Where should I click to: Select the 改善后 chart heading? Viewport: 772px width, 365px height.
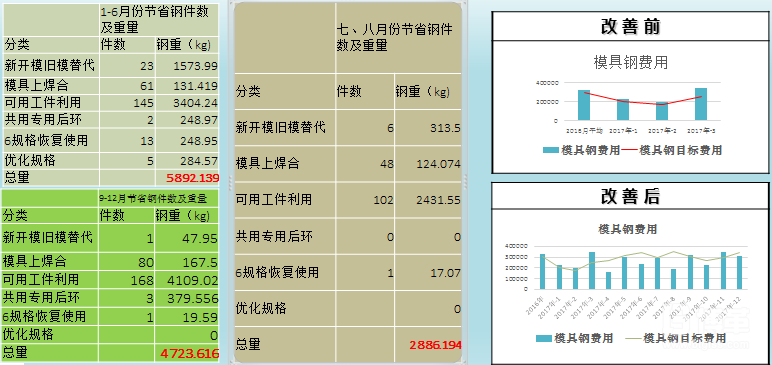click(631, 196)
